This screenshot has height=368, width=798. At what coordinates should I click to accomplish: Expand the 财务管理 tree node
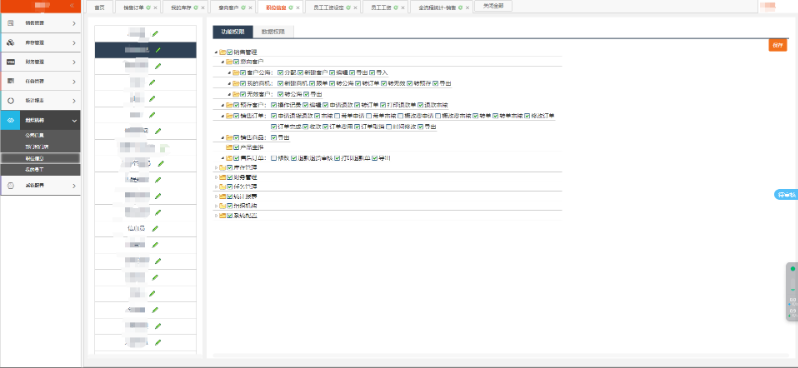[x=216, y=177]
